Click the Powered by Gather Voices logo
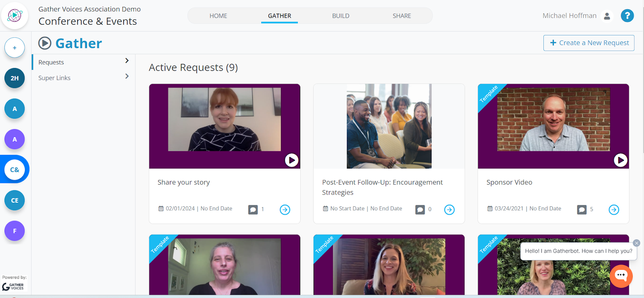Viewport: 644px width, 298px height. [x=13, y=286]
